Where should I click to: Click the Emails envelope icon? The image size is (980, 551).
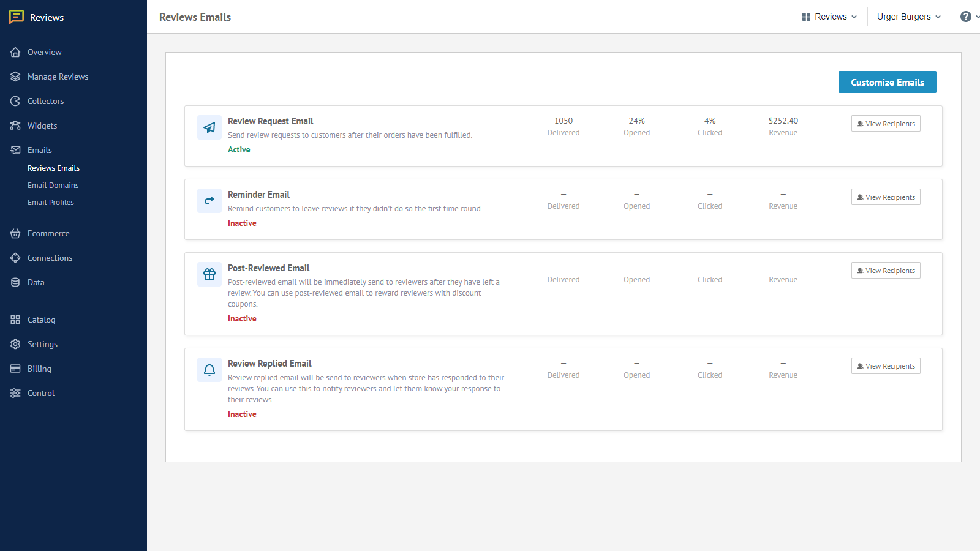(15, 150)
